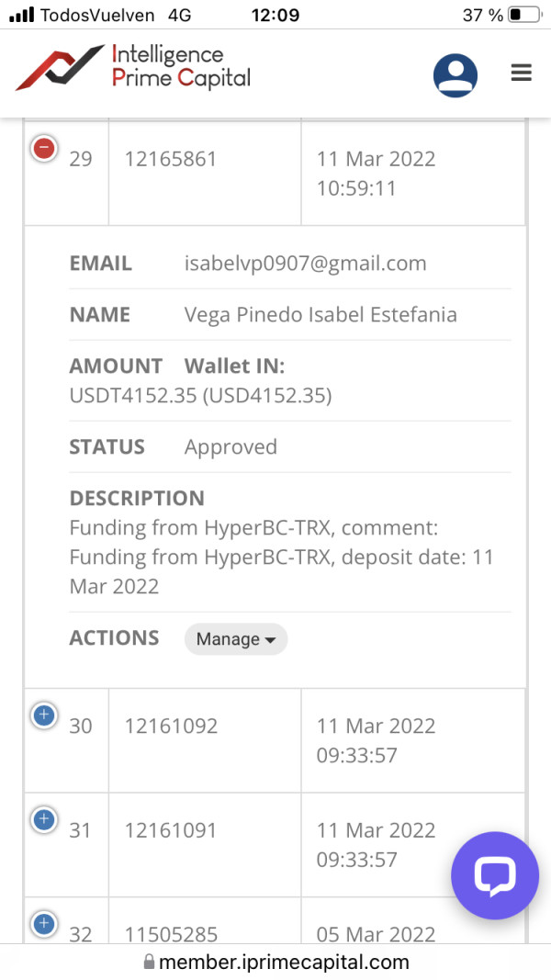Collapse row 29 with red minus icon

44,148
